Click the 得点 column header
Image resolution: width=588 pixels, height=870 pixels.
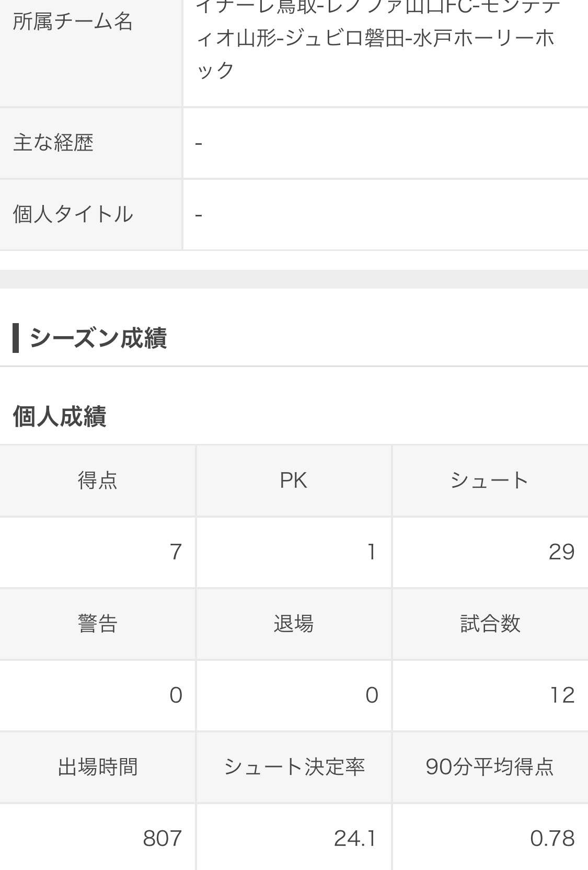click(98, 480)
